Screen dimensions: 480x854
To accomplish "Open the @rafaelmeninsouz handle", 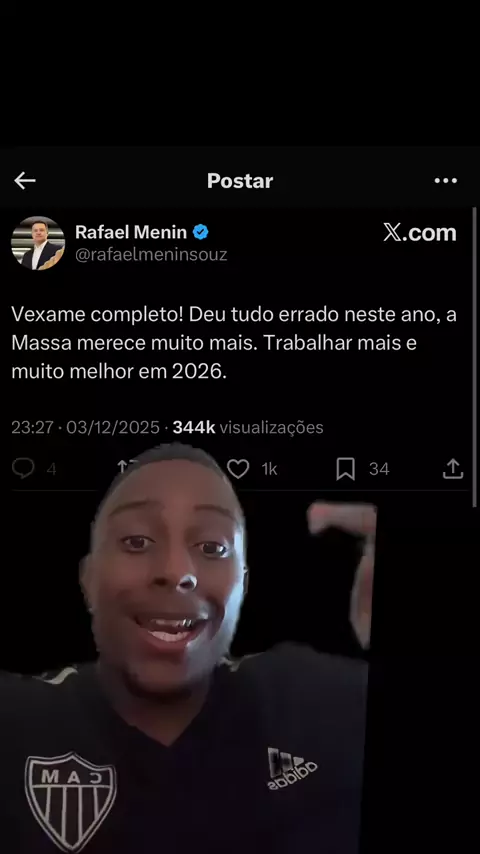I will 151,254.
